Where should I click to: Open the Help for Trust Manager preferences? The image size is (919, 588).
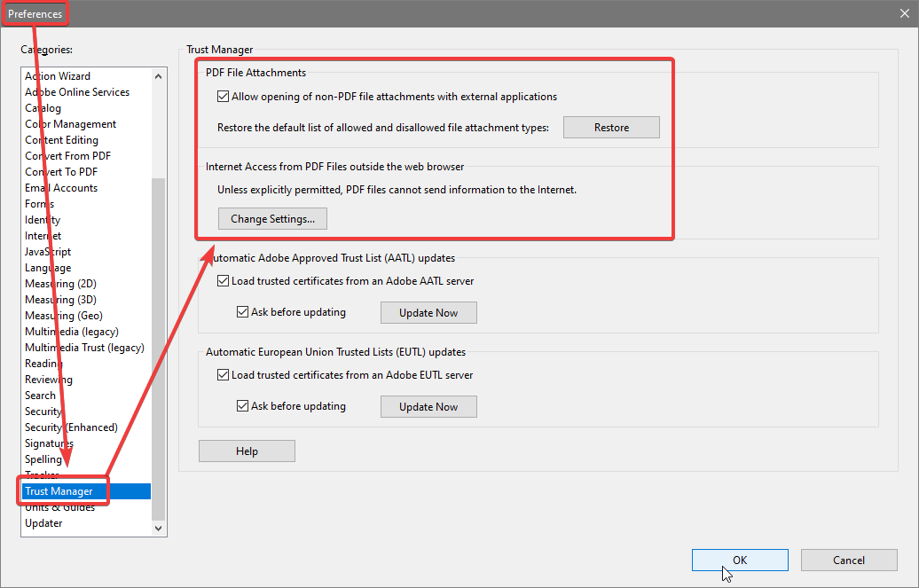tap(247, 451)
